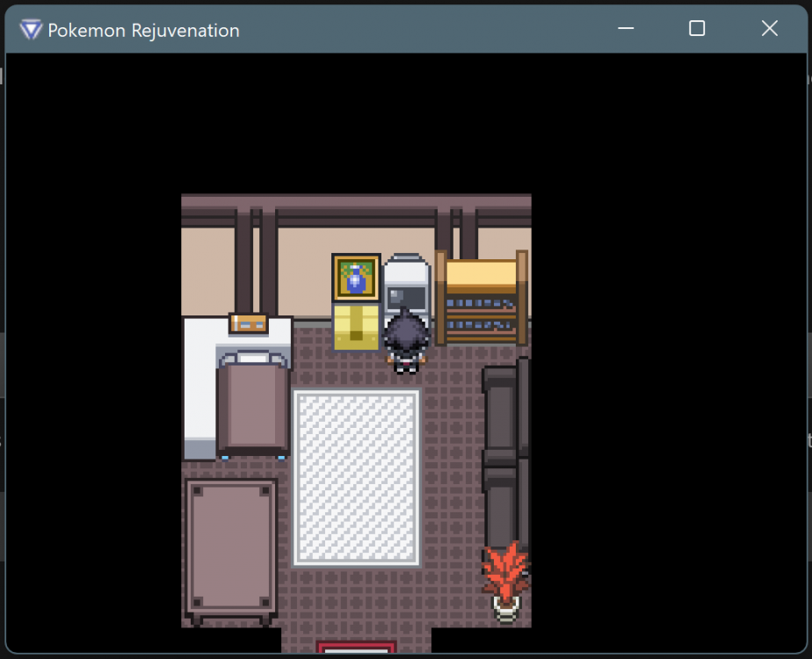Click the wooden bookshelf with blue books
The image size is (812, 659).
point(482,298)
